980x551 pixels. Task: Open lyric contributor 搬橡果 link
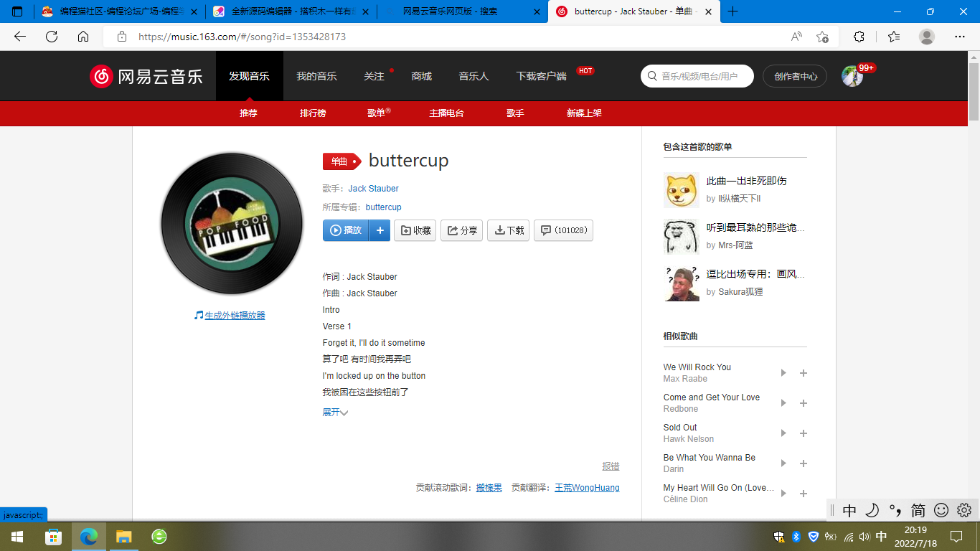pyautogui.click(x=489, y=488)
